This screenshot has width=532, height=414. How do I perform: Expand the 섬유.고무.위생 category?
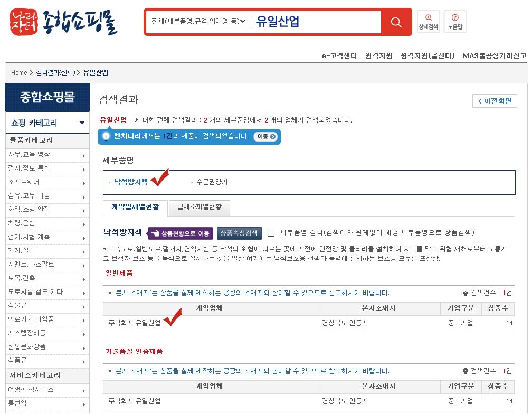tap(47, 196)
